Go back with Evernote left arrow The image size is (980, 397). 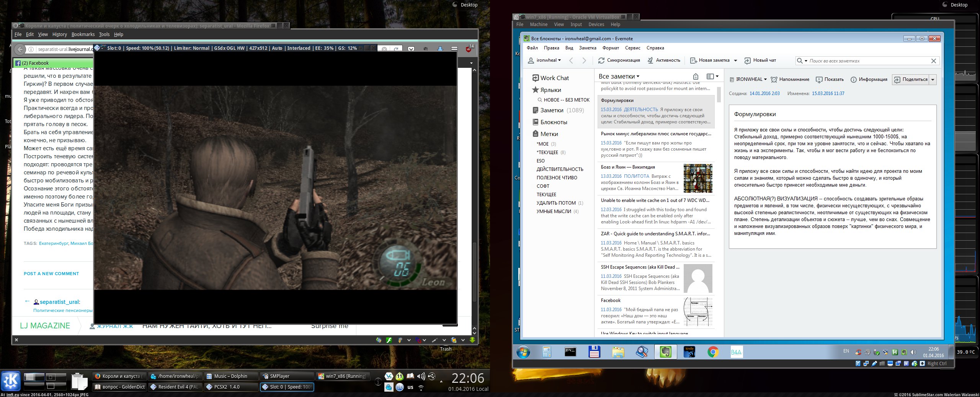click(571, 61)
